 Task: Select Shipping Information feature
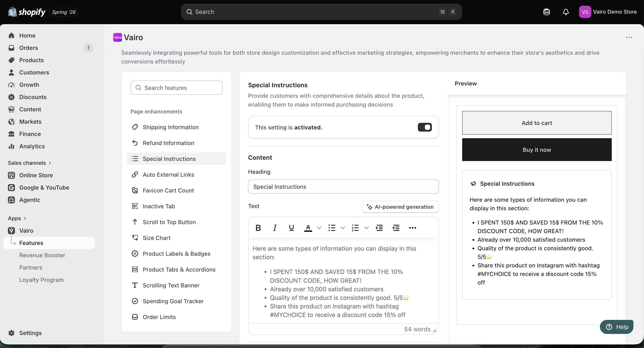coord(177,127)
